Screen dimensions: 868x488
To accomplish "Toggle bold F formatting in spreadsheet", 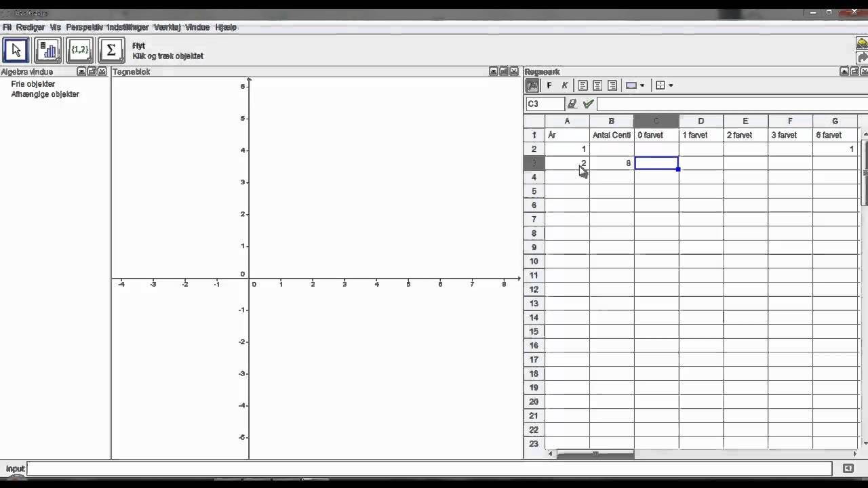I will click(549, 85).
